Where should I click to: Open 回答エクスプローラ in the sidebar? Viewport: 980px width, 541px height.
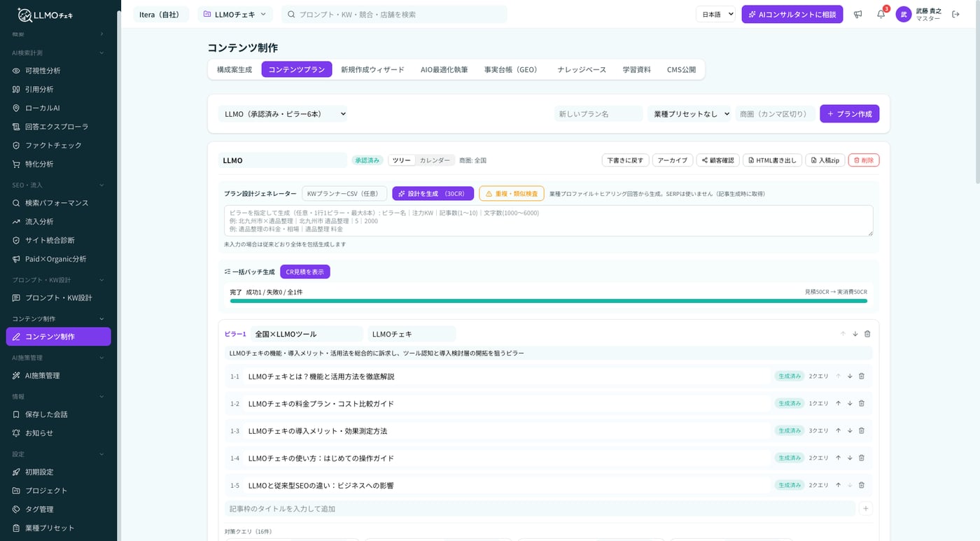58,127
